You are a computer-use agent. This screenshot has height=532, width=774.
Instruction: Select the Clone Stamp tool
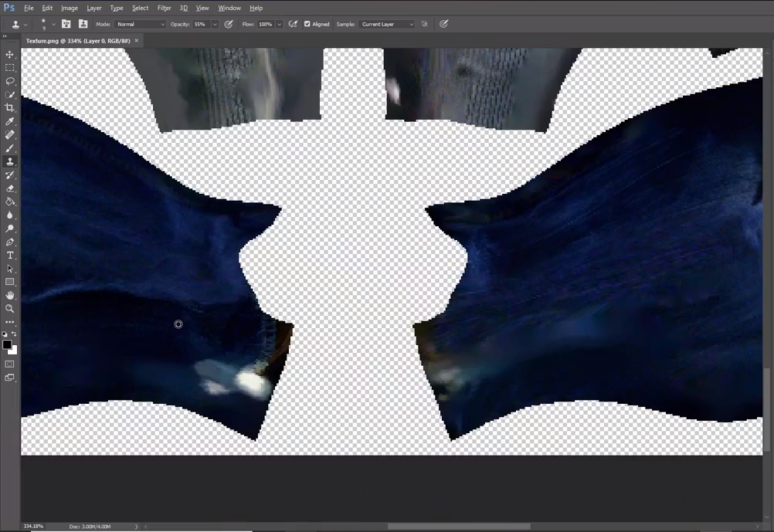click(10, 161)
